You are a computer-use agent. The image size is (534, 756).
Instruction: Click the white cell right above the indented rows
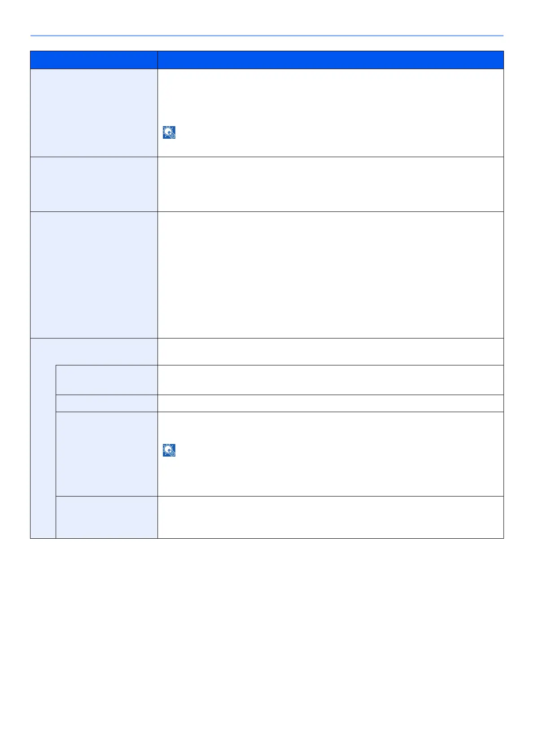(x=330, y=352)
